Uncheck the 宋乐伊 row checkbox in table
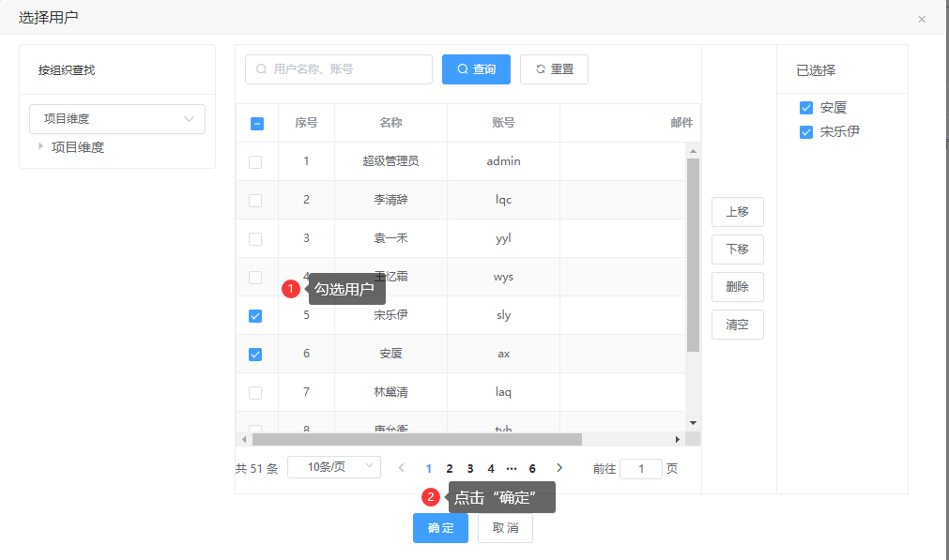 pos(255,316)
